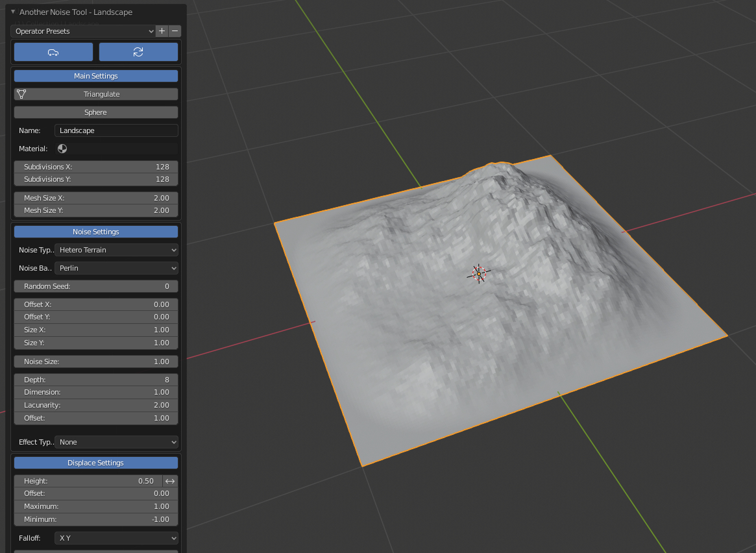Click the Lacunarity value field

pos(96,405)
